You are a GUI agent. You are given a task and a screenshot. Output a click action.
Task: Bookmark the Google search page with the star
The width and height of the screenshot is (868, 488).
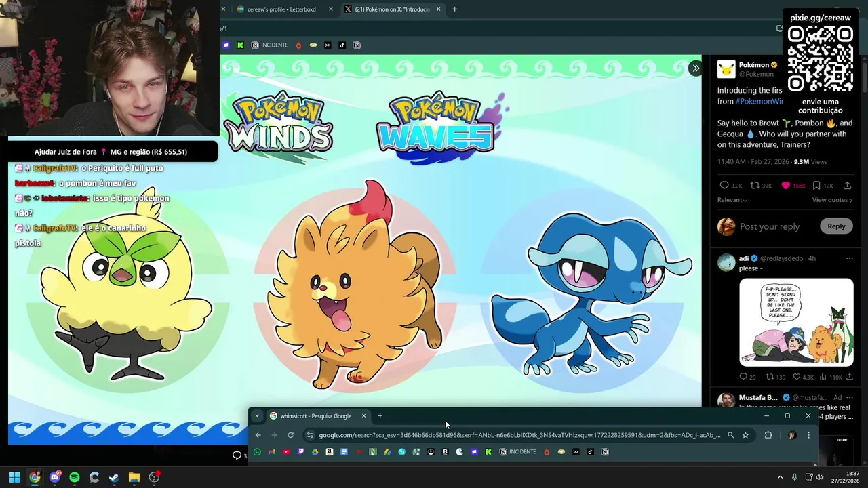[x=745, y=435]
